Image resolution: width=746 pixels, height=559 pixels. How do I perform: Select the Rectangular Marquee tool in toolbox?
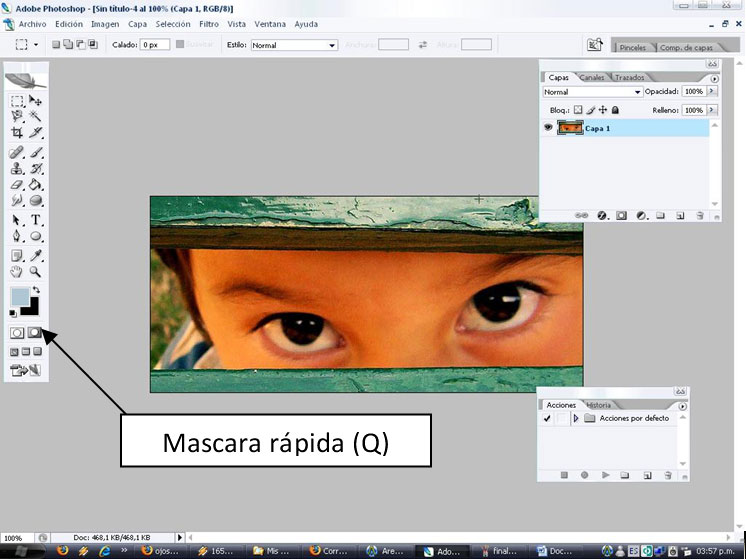[x=17, y=101]
